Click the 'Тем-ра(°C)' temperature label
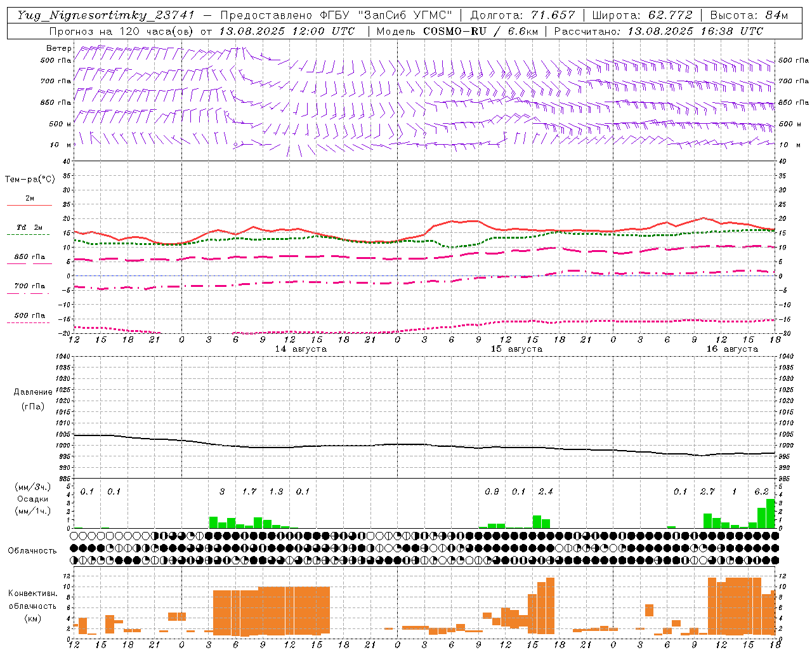The height and width of the screenshot is (650, 812). pos(30,180)
